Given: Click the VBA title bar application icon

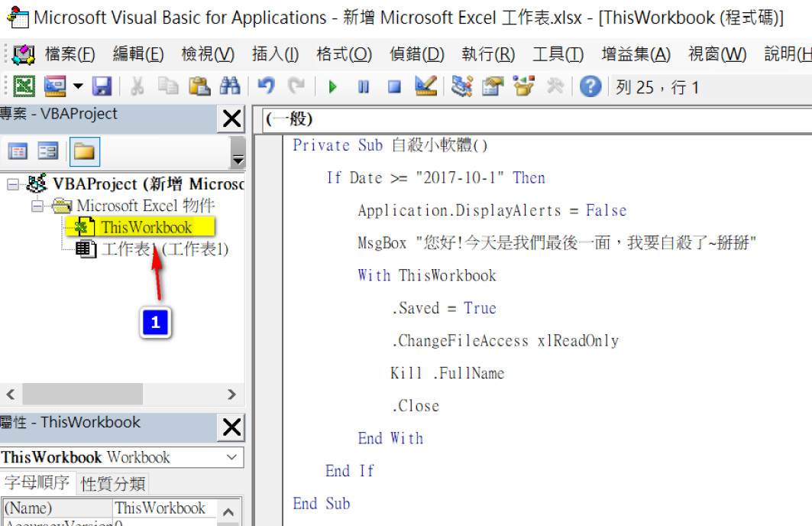Looking at the screenshot, I should point(18,17).
